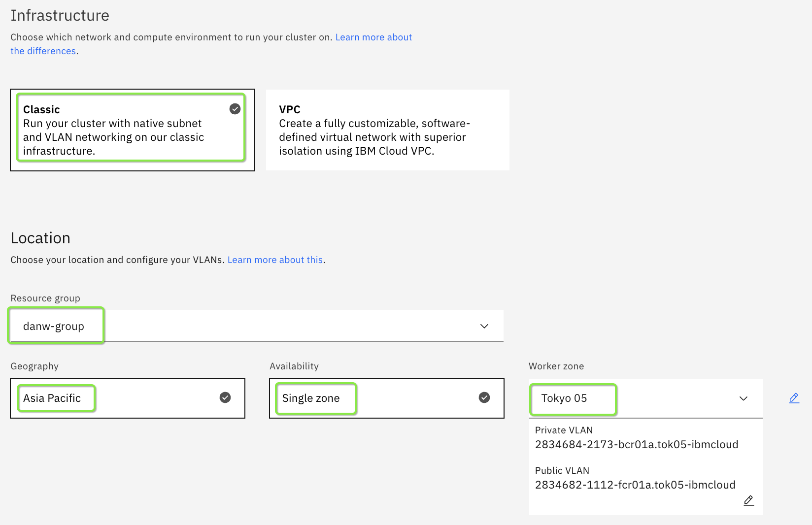The height and width of the screenshot is (525, 812).
Task: Choose Single zone availability tile
Action: click(386, 398)
